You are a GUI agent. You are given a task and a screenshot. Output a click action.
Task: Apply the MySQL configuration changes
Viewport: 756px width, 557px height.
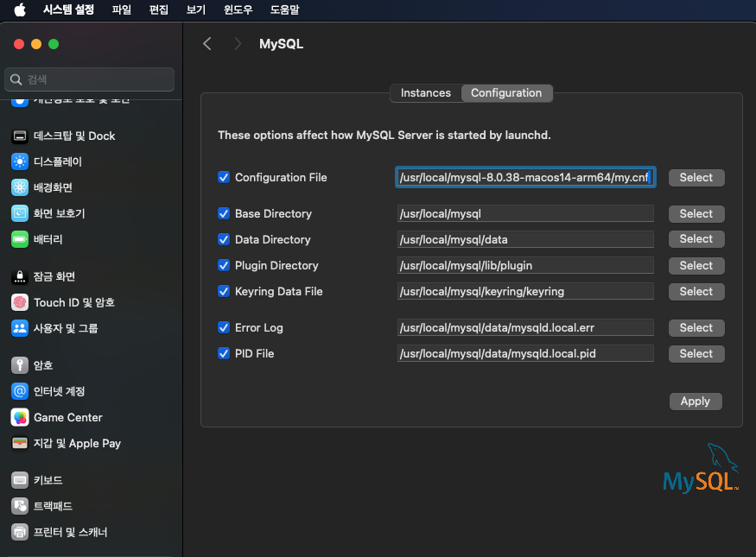tap(696, 402)
